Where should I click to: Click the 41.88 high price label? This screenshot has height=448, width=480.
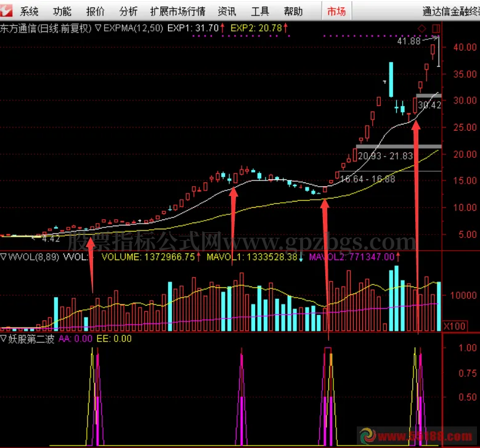tap(409, 41)
